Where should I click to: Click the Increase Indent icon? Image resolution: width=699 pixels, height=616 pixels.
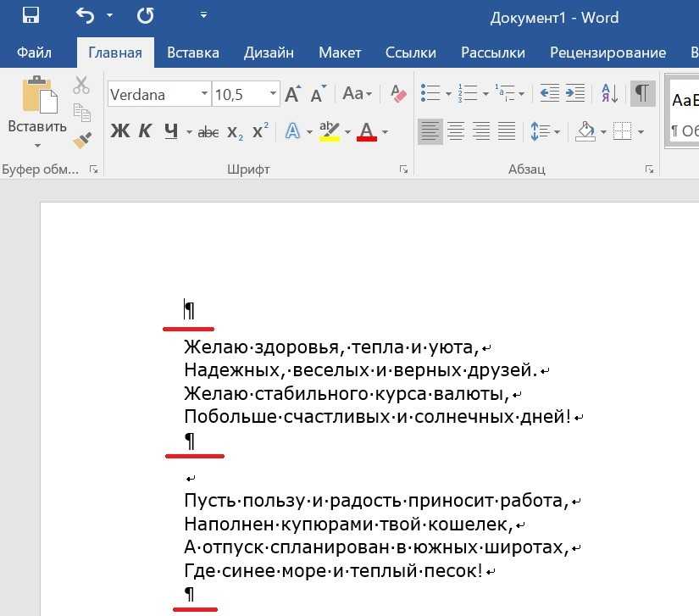point(575,94)
